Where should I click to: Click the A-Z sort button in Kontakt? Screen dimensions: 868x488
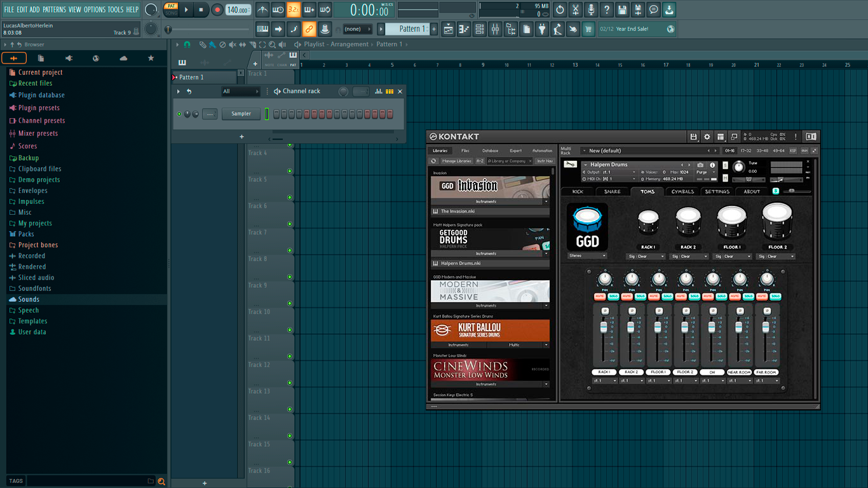[480, 161]
